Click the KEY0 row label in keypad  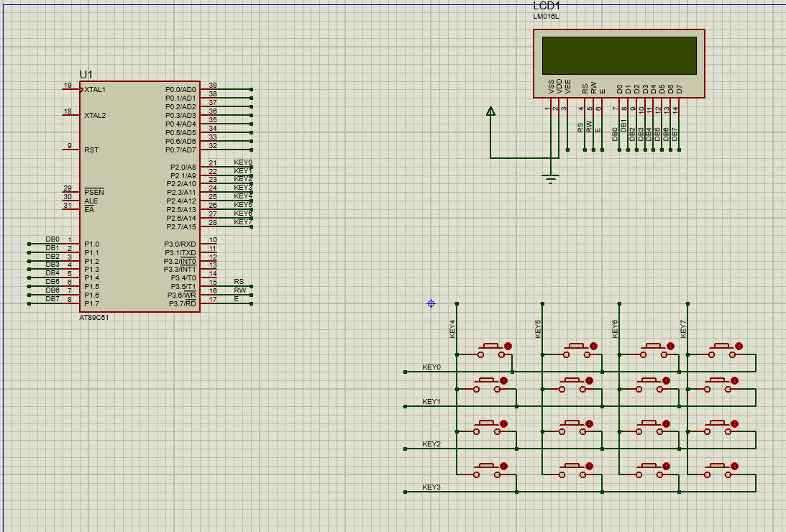click(431, 367)
